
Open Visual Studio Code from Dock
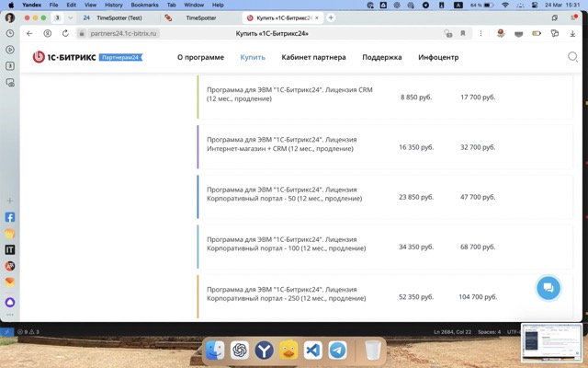tap(313, 351)
